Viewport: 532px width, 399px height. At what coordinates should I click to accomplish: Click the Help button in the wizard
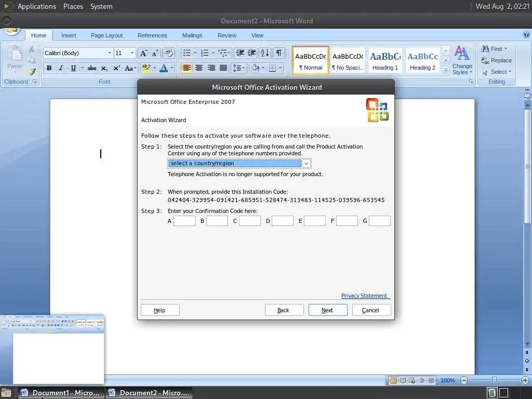tap(160, 310)
